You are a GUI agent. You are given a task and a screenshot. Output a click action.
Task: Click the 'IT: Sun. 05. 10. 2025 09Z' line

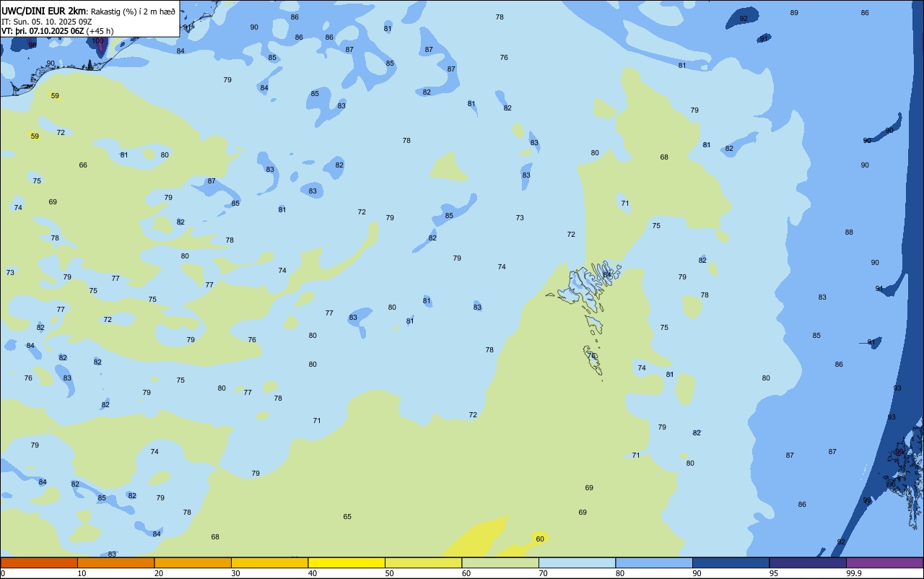(47, 22)
